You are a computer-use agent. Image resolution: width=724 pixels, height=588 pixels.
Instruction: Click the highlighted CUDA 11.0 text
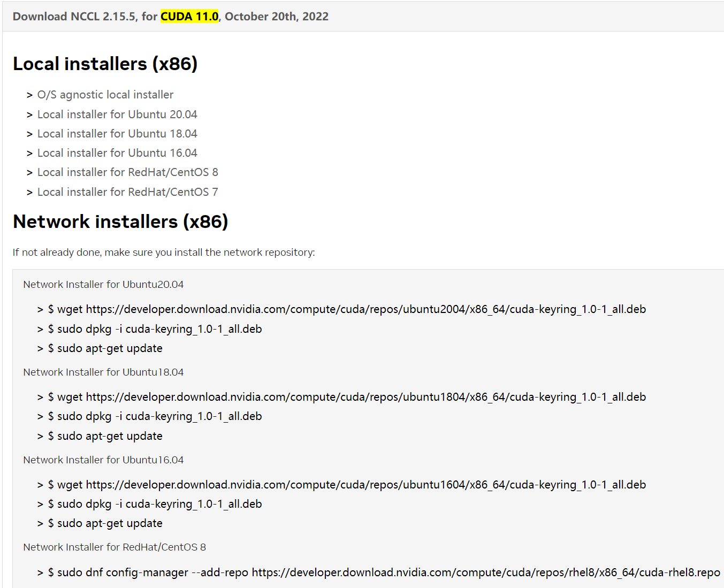click(189, 17)
